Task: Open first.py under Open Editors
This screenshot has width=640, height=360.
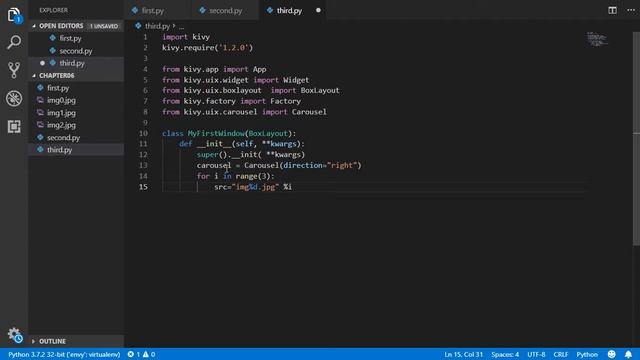Action: [70, 38]
